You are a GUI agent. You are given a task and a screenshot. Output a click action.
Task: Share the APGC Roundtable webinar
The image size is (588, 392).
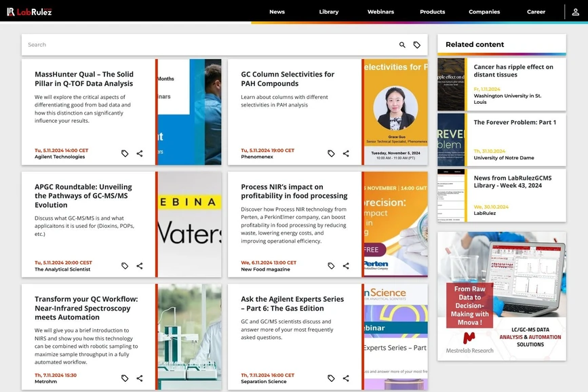tap(140, 266)
